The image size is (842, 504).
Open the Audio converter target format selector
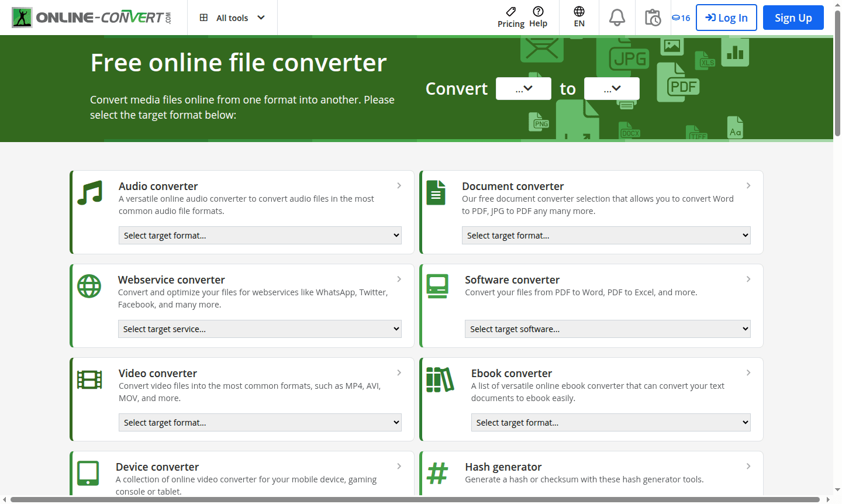[x=260, y=235]
